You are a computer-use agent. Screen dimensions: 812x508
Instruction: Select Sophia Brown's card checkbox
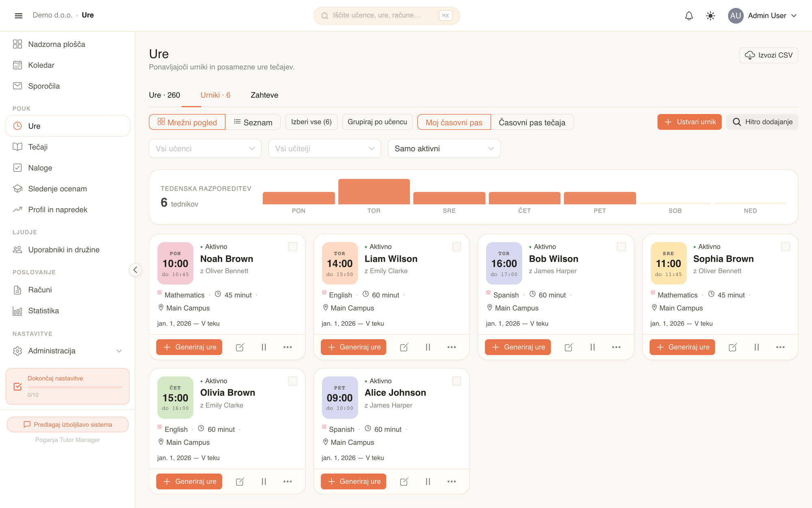coord(786,247)
